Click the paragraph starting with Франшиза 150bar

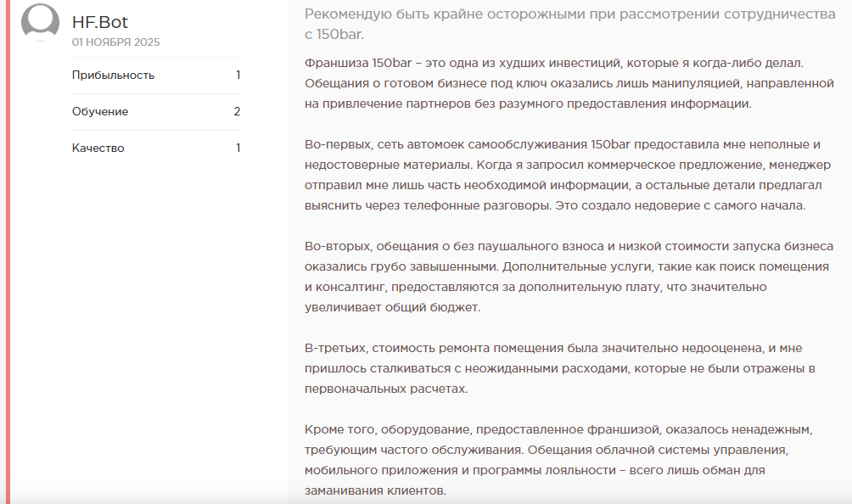point(569,83)
